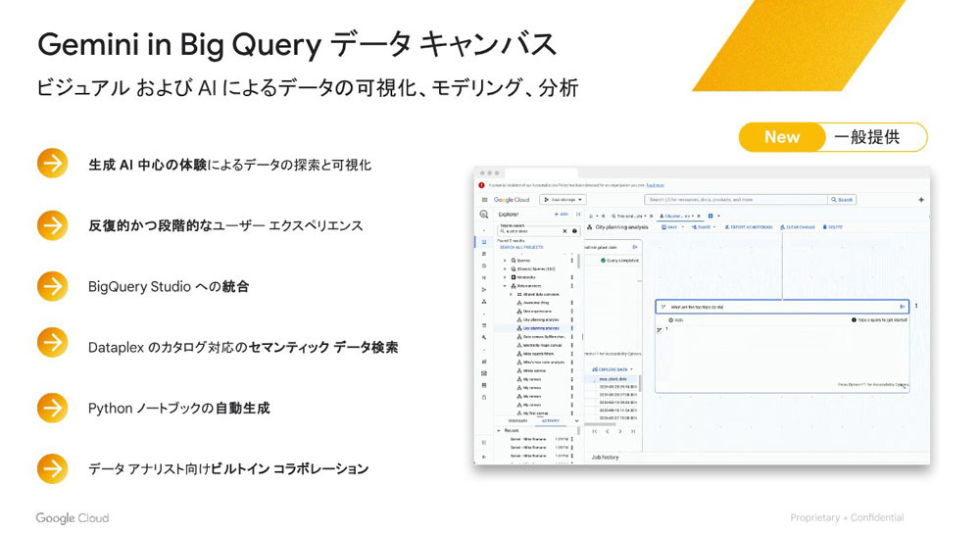Click CLEAR CANVAS
Screen dimensions: 980x534
click(x=798, y=227)
